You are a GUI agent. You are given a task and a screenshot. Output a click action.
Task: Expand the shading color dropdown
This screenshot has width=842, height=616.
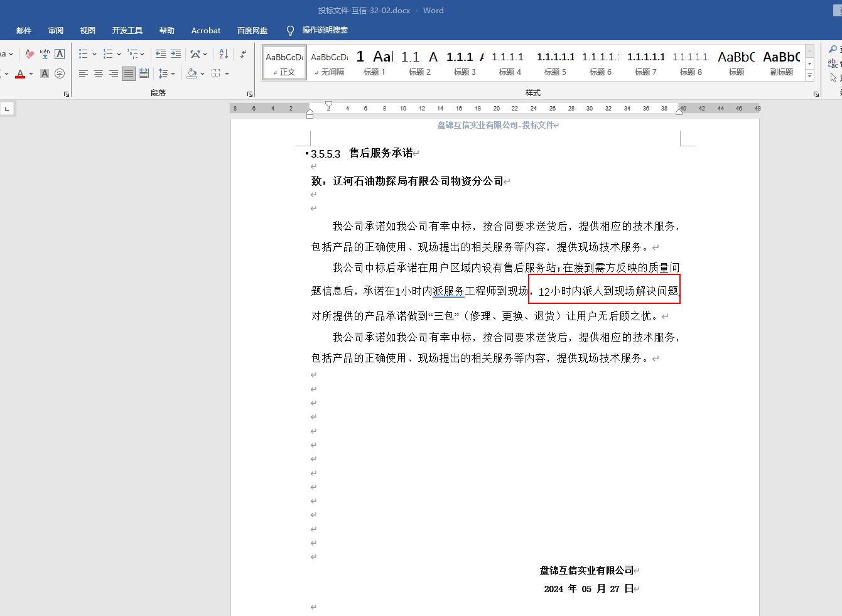pyautogui.click(x=202, y=73)
